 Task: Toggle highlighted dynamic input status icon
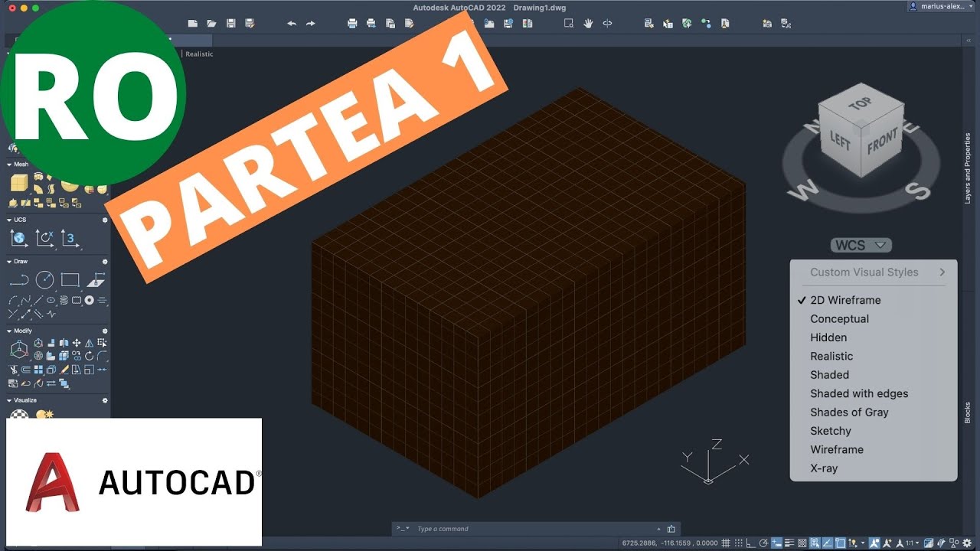point(776,543)
